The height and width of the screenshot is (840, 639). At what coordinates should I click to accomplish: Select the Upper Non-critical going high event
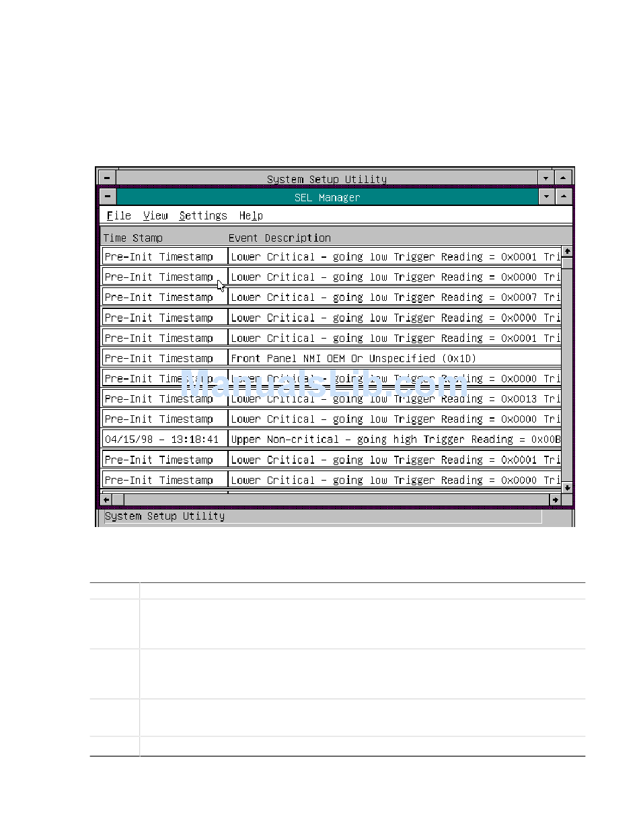395,439
